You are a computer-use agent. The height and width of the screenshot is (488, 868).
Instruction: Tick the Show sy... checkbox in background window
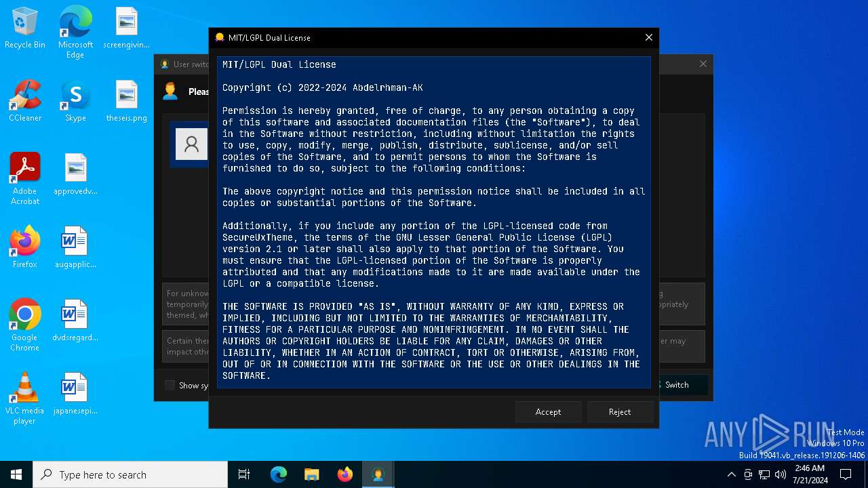(x=170, y=385)
